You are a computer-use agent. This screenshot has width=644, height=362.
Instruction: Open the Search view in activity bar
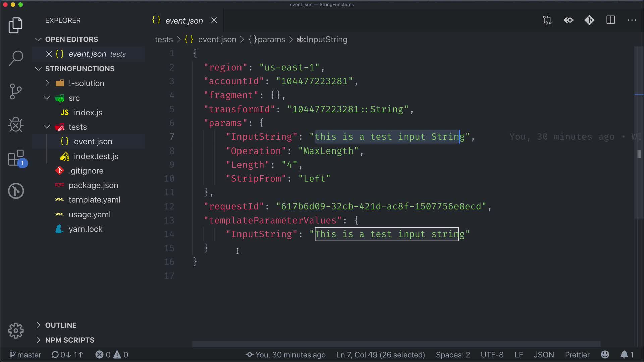pos(16,58)
